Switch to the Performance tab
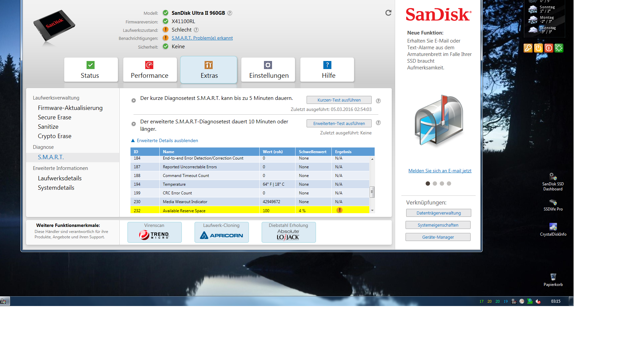This screenshot has height=362, width=644. [150, 70]
